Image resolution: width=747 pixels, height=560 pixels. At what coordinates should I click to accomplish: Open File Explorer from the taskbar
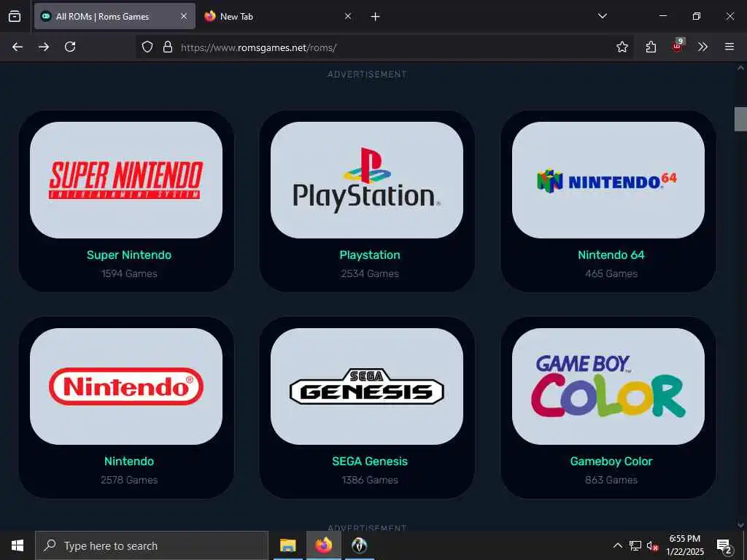pos(287,545)
